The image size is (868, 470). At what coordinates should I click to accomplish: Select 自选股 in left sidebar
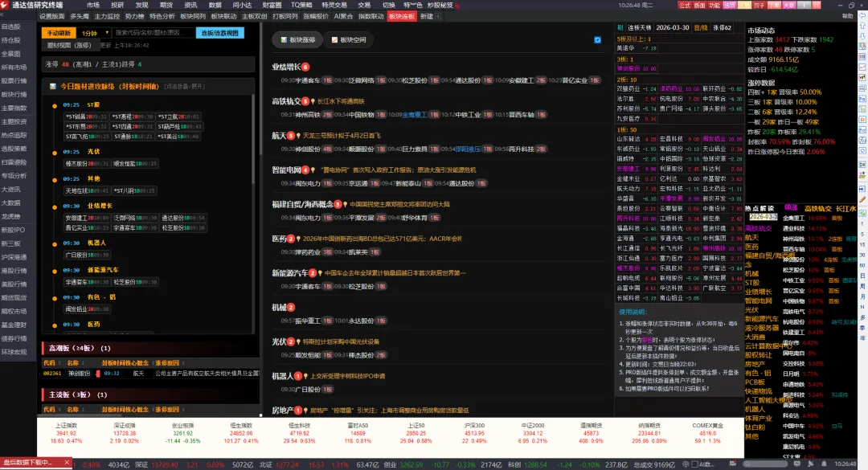(x=10, y=27)
